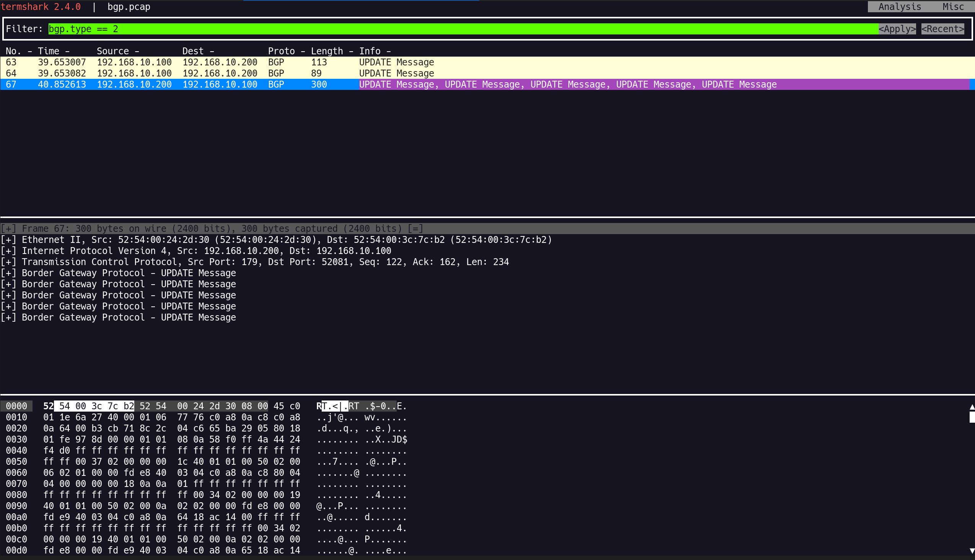Viewport: 975px width, 560px height.
Task: Expand the fourth BGP UPDATE Message node
Action: (8, 307)
